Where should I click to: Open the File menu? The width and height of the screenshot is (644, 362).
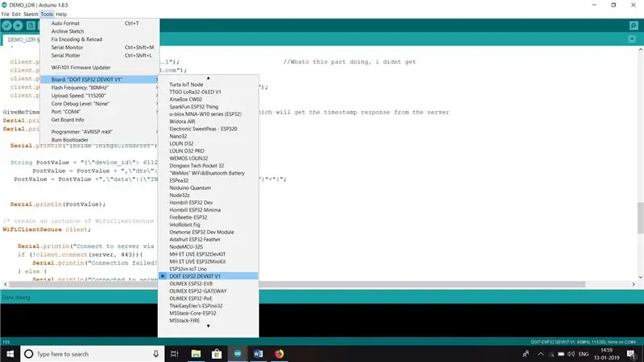coord(6,14)
